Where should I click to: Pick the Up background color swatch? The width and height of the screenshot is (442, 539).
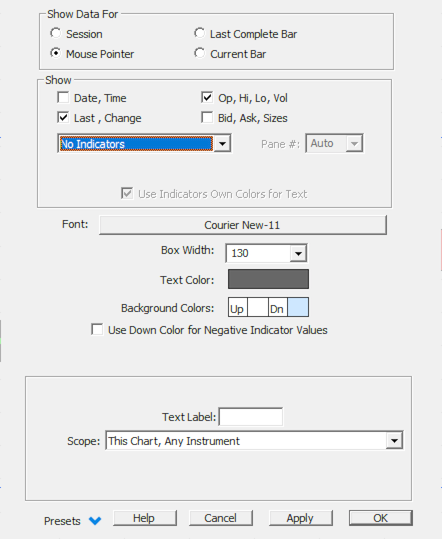(257, 307)
